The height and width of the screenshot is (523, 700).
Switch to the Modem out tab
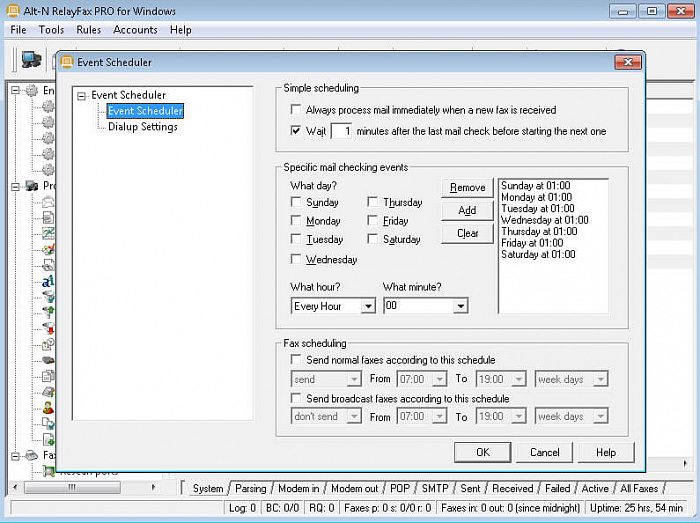pos(354,489)
